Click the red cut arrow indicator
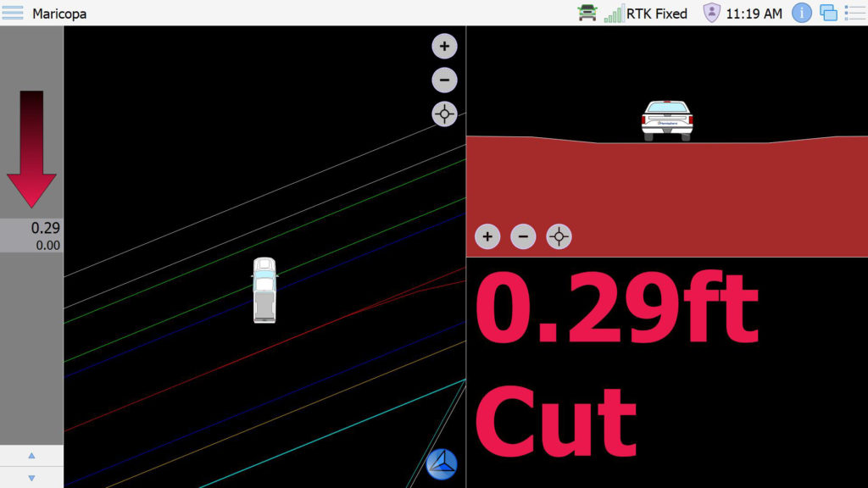 [x=31, y=148]
